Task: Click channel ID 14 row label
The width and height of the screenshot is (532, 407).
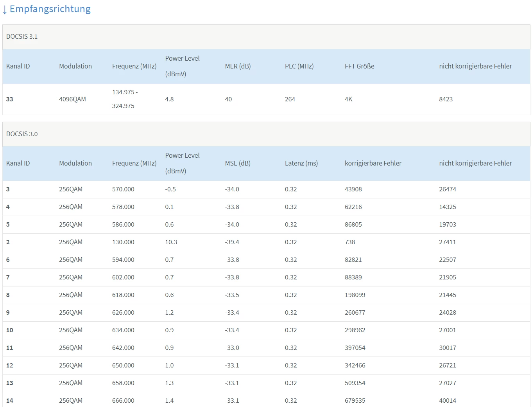Action: point(10,400)
